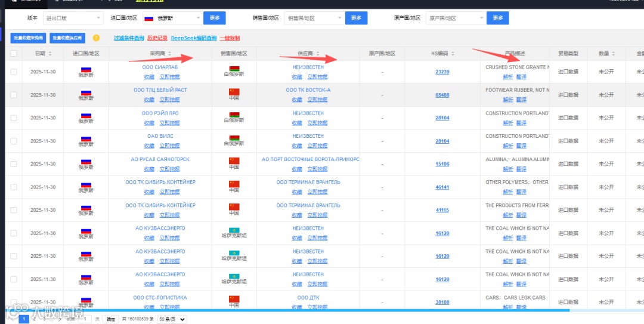
Task: Click 收藏 under buyer ОАО ВИЛС
Action: 149,146
